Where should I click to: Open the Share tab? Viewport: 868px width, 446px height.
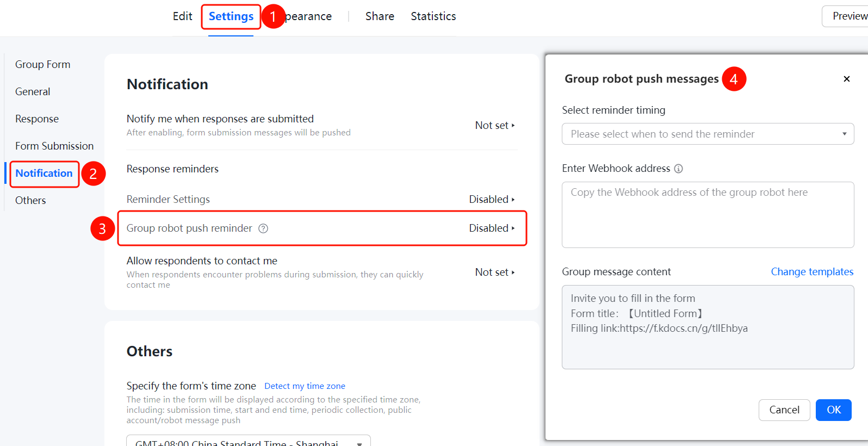coord(380,16)
